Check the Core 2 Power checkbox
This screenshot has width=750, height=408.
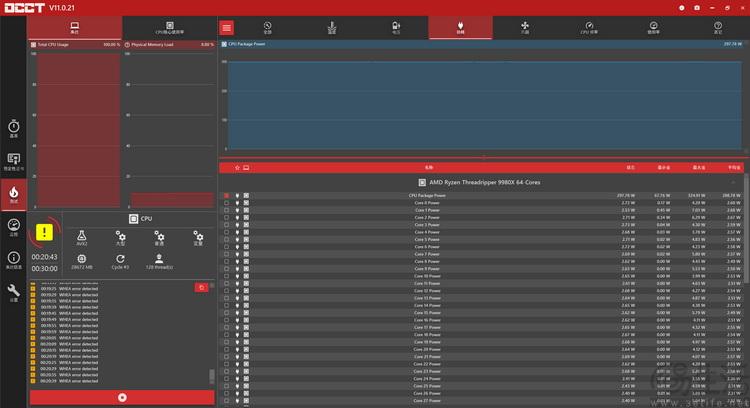[226, 217]
